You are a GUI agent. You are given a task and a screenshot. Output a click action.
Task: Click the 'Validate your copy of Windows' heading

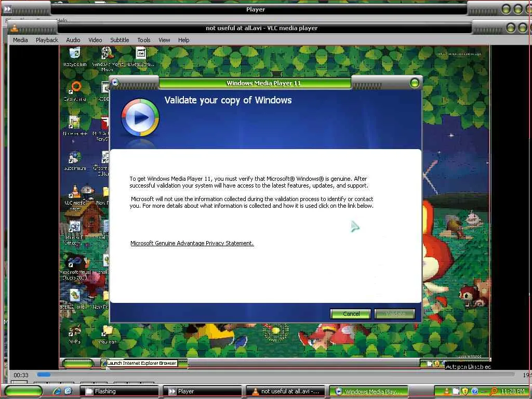(228, 100)
